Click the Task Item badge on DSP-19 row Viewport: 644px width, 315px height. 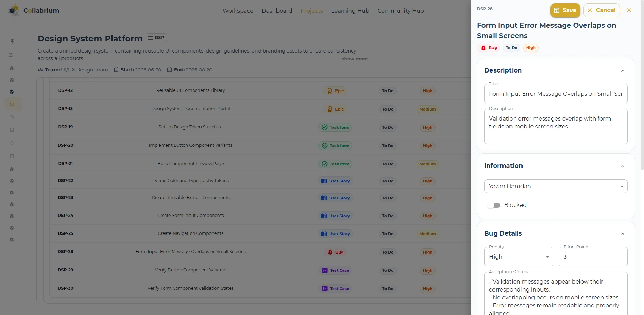[x=335, y=127]
